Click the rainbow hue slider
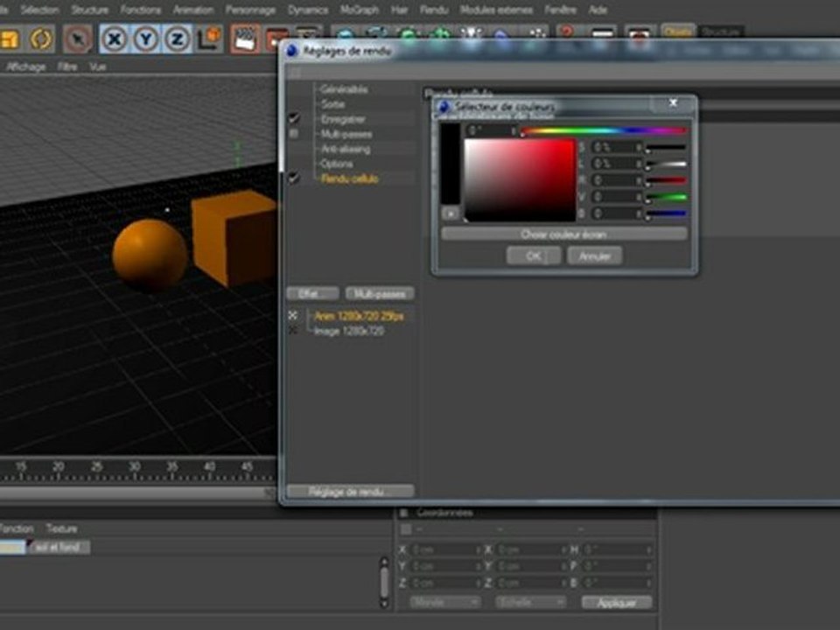Screen dimensions: 840x630 604,130
